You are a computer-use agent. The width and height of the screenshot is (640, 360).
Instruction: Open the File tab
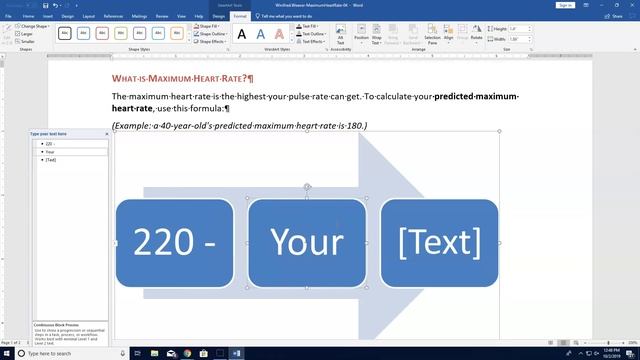pos(8,16)
